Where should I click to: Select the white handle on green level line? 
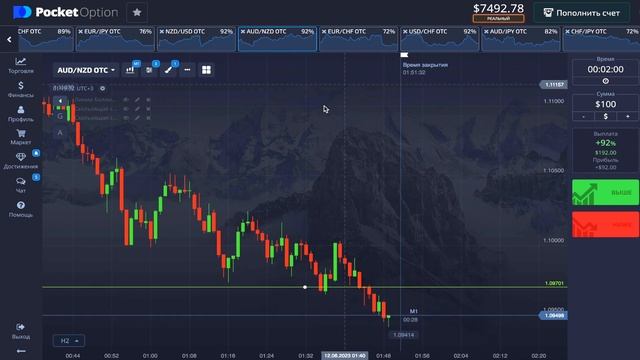tap(305, 287)
